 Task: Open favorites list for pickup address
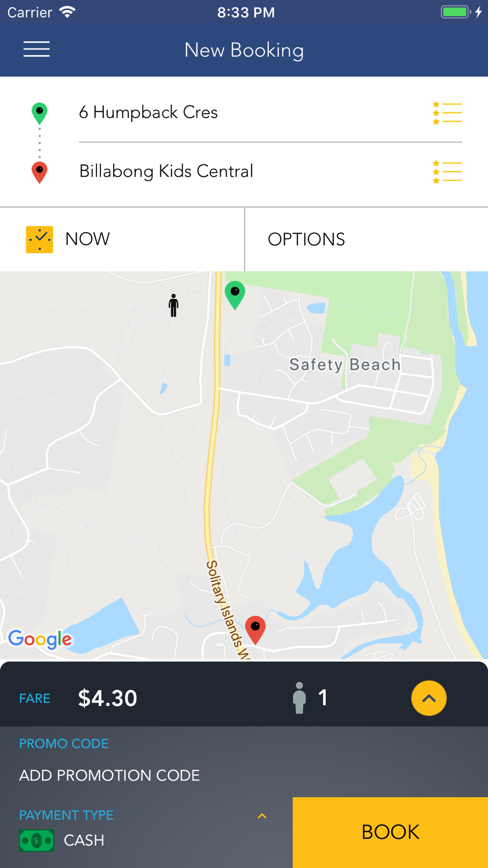pos(447,113)
